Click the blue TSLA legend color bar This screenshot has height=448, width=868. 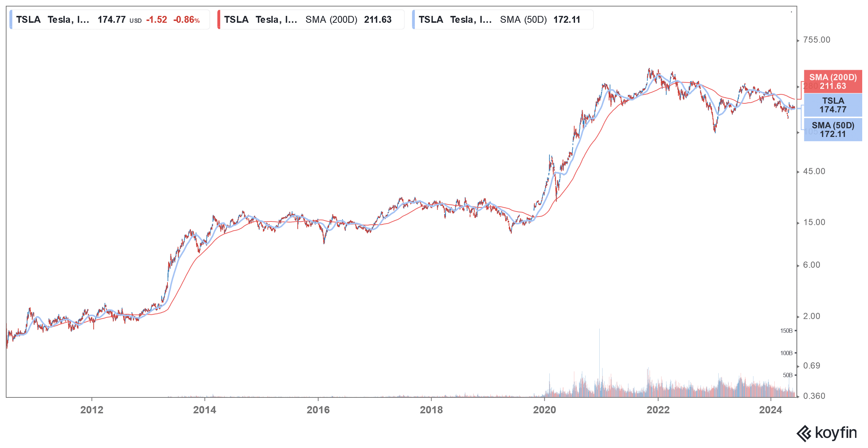[x=11, y=20]
